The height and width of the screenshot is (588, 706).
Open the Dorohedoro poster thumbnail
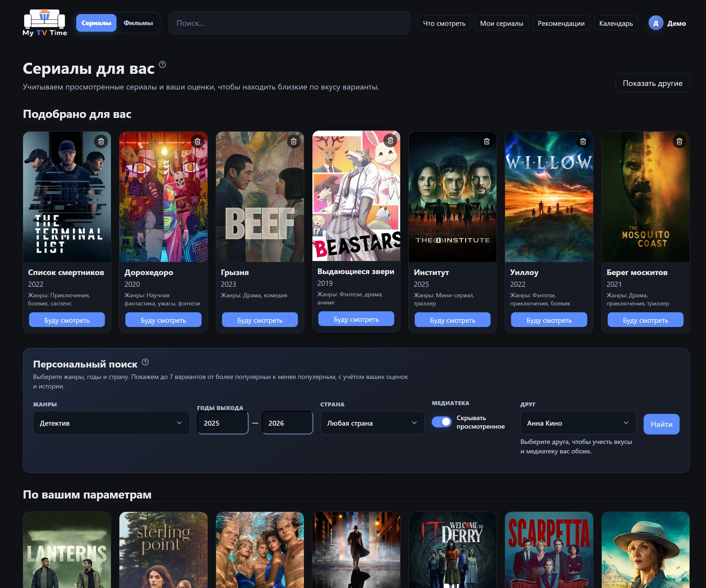(163, 197)
